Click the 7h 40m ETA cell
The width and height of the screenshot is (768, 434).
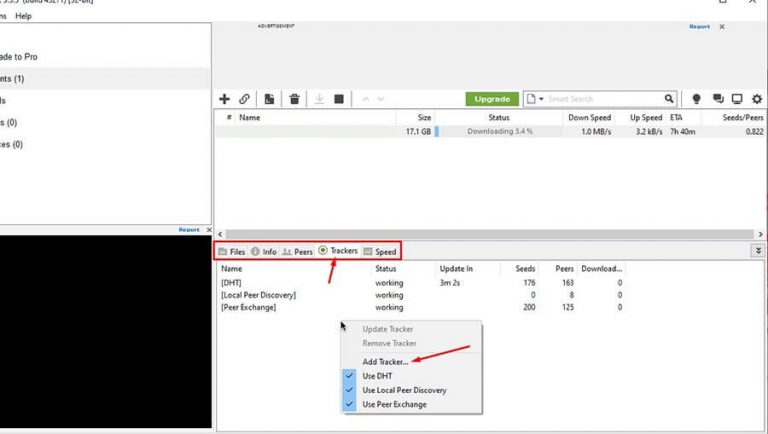683,131
